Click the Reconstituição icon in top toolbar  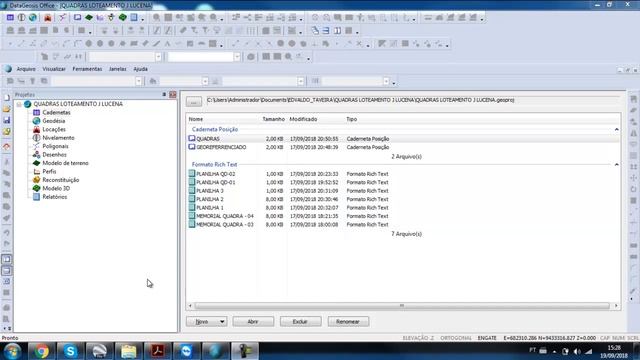click(x=111, y=18)
